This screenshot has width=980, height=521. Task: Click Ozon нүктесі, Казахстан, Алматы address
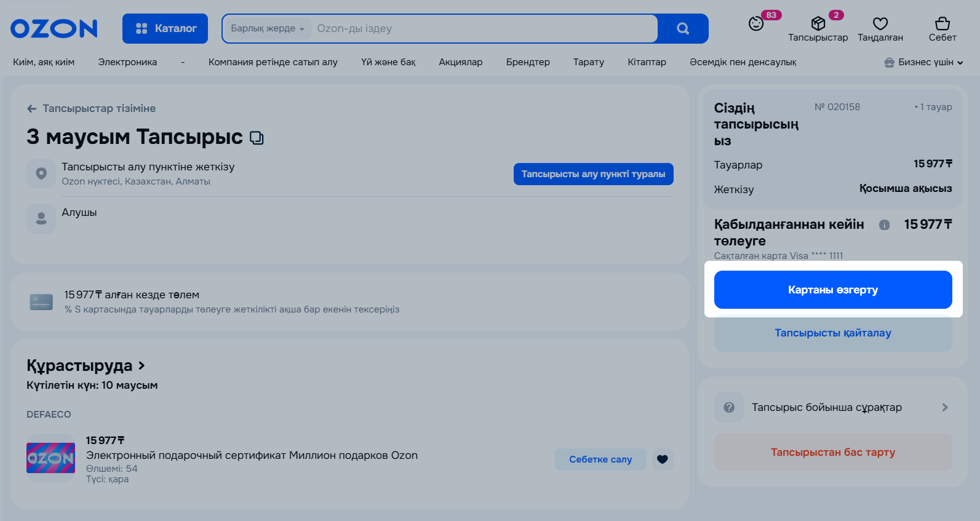136,181
